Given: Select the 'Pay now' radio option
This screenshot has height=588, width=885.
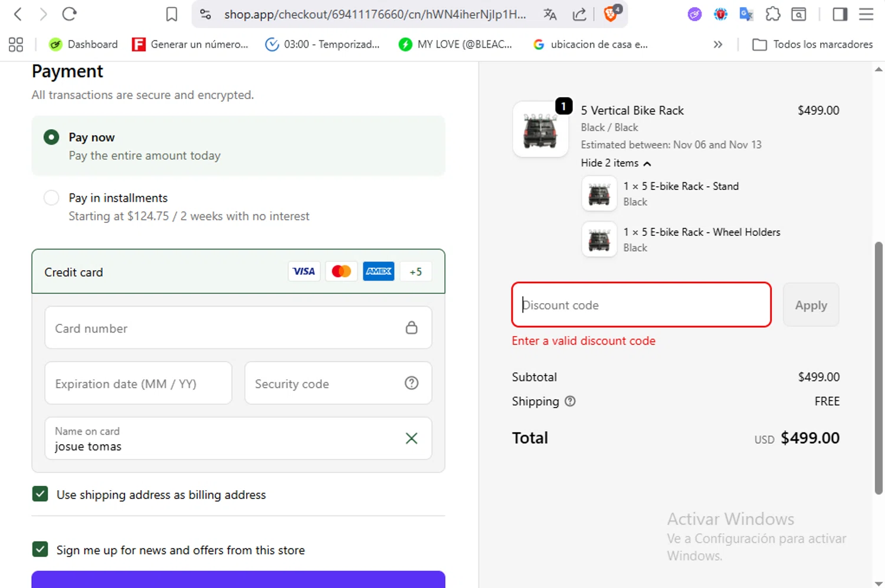Looking at the screenshot, I should click(51, 137).
